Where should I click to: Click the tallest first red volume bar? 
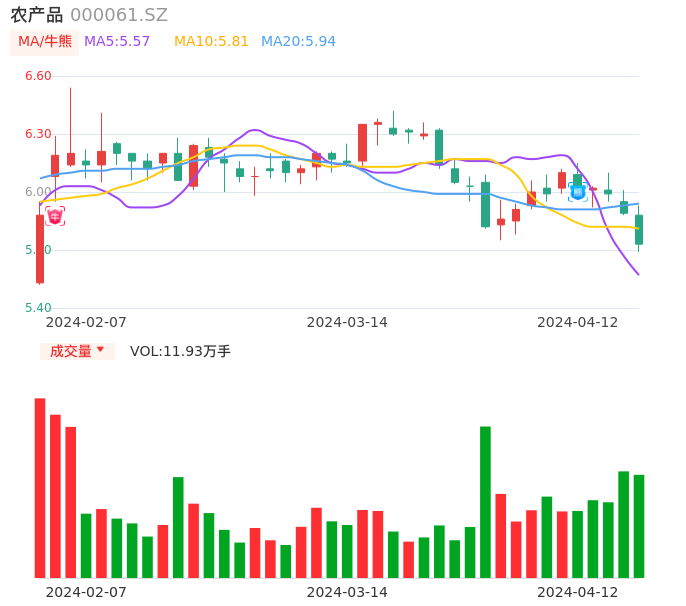pyautogui.click(x=40, y=488)
